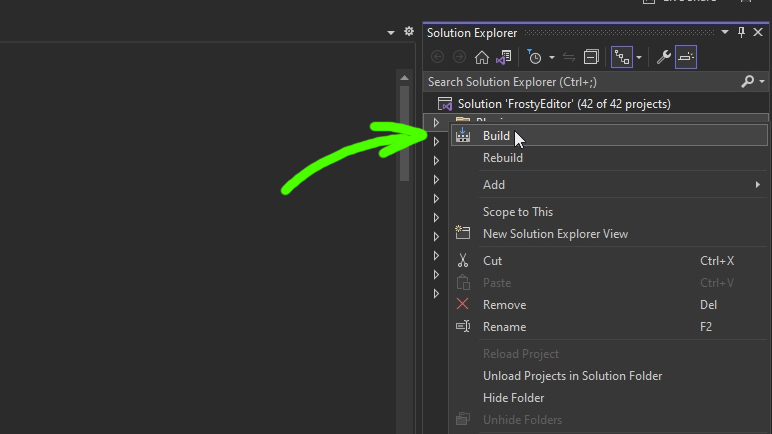Image resolution: width=772 pixels, height=434 pixels.
Task: Toggle the Show All Files view button
Action: pyautogui.click(x=622, y=58)
